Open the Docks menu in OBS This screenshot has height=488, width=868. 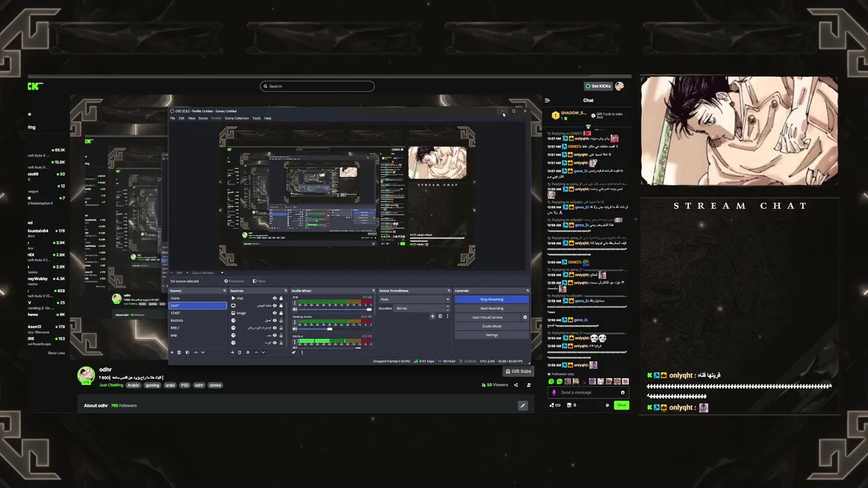coord(203,118)
